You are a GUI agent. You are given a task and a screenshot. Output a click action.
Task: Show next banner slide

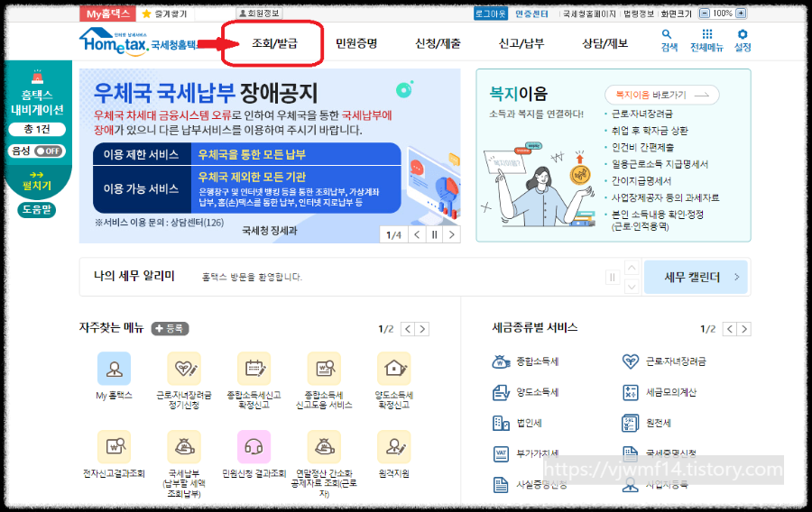[452, 234]
